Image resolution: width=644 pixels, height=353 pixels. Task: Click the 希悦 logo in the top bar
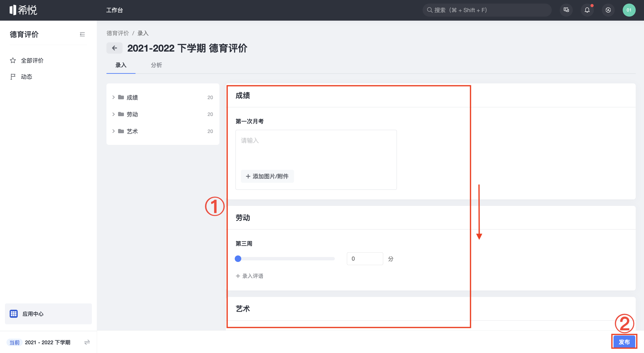pyautogui.click(x=23, y=10)
